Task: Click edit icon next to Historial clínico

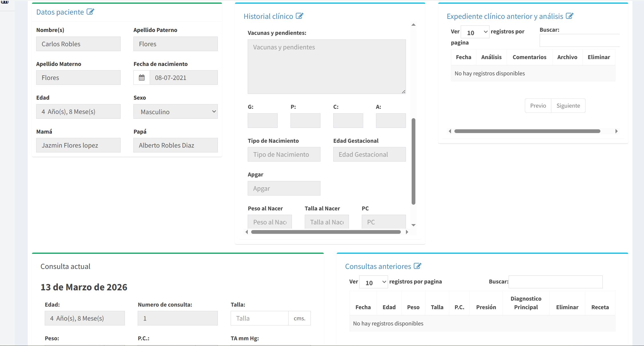Action: point(300,16)
